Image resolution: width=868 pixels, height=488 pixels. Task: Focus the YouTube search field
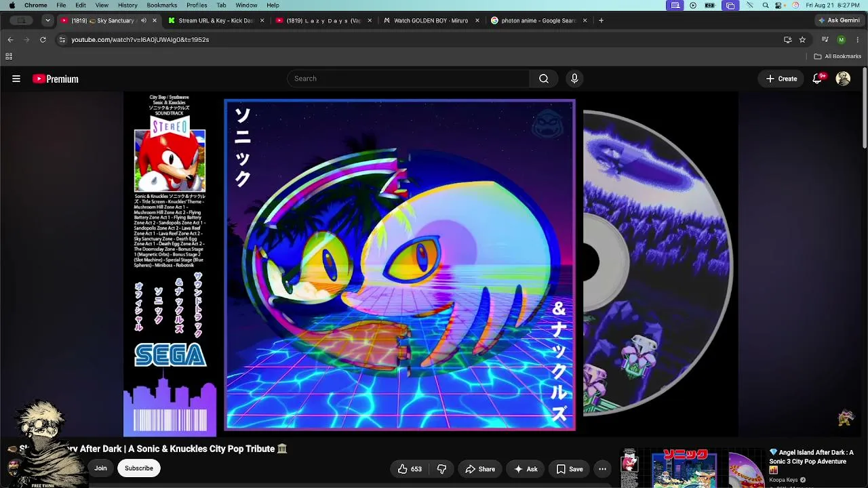click(x=408, y=79)
